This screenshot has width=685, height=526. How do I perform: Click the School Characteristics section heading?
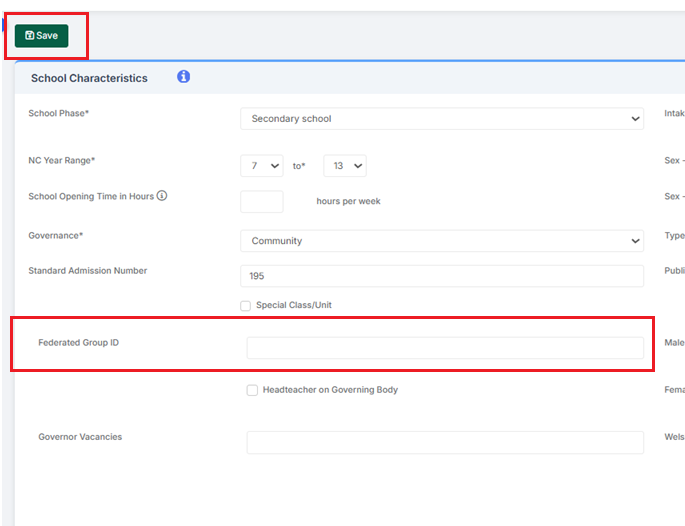coord(89,78)
